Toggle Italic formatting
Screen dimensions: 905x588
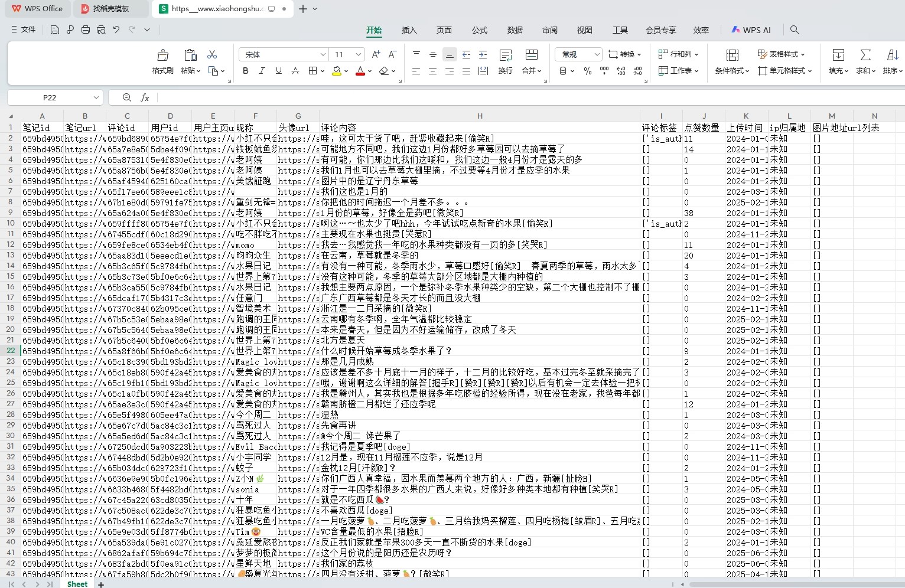[x=262, y=71]
